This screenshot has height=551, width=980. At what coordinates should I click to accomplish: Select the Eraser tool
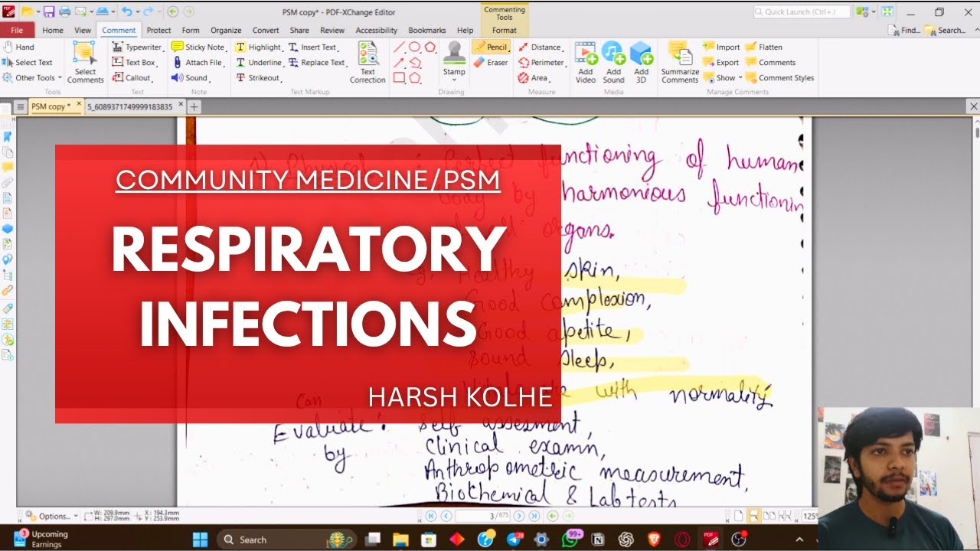coord(491,62)
